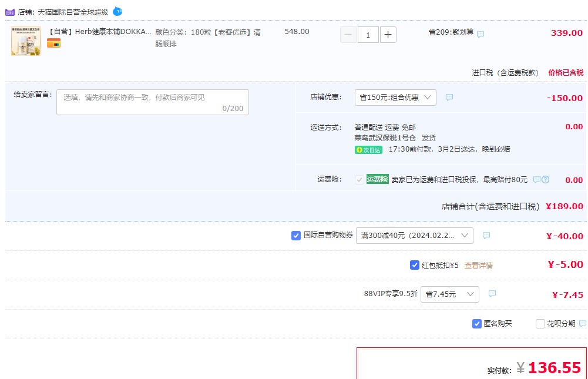Increase quantity with the plus button
The height and width of the screenshot is (379, 588).
coord(388,35)
